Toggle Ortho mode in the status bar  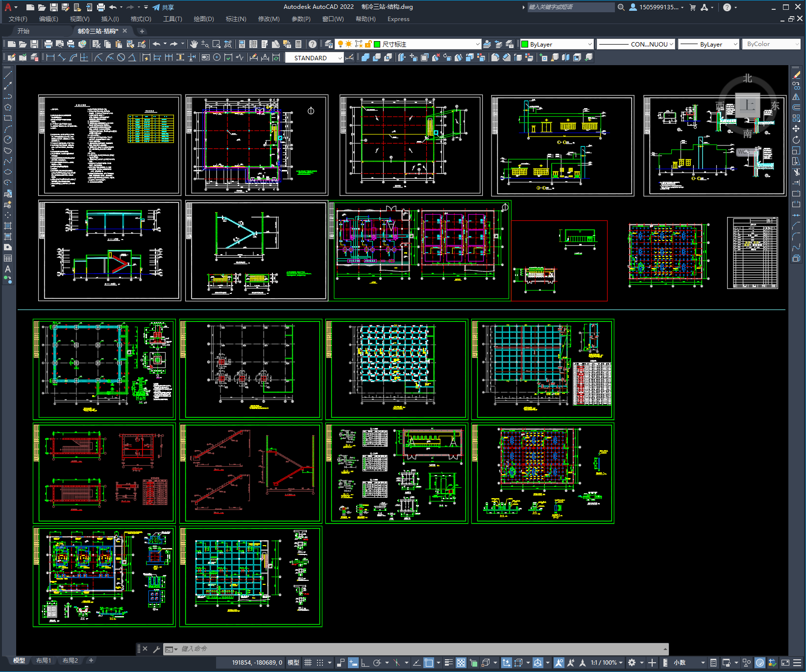pyautogui.click(x=365, y=663)
